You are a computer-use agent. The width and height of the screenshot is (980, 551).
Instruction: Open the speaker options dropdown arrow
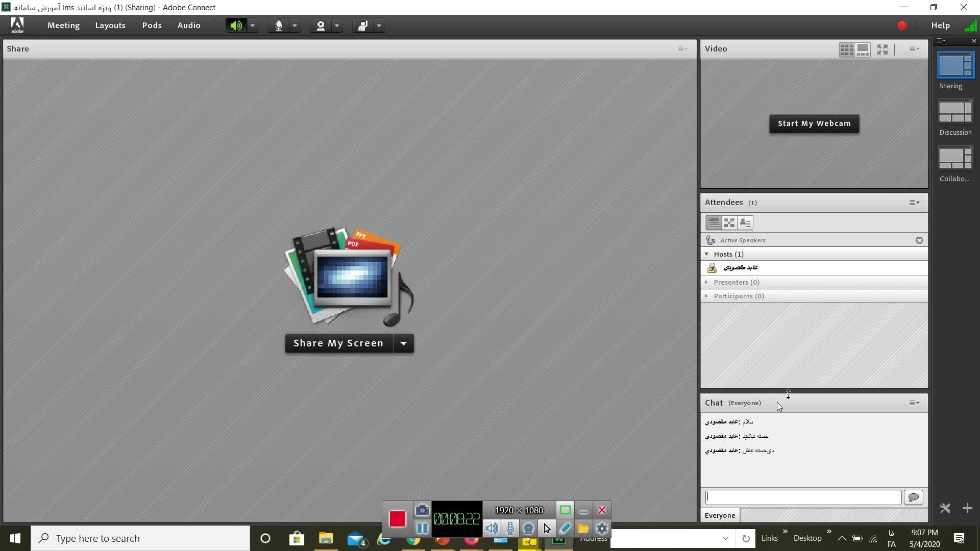[253, 26]
